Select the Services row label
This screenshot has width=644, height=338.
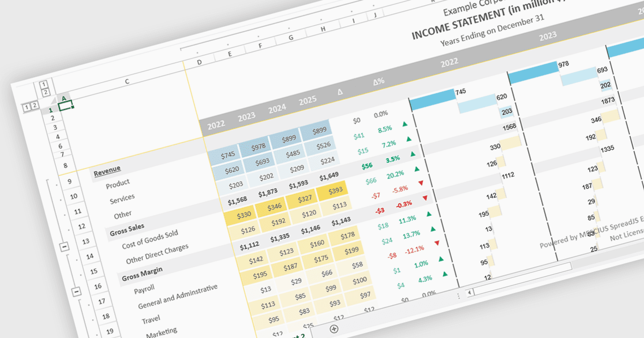(122, 199)
